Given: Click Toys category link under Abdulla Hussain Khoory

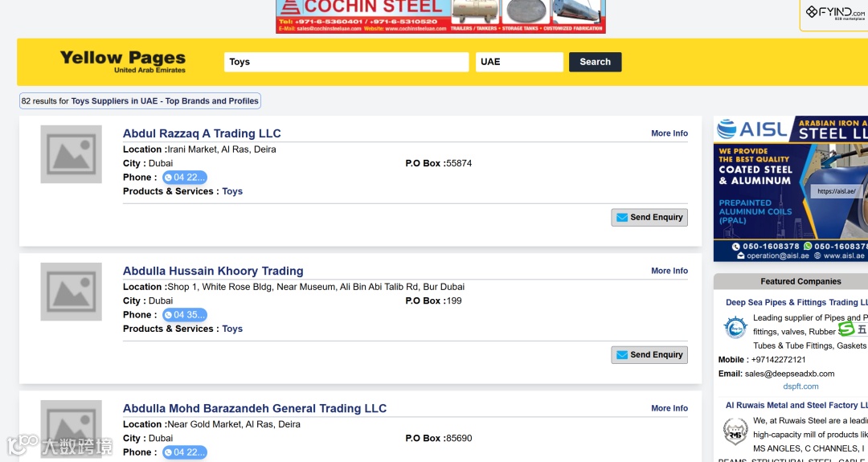Looking at the screenshot, I should 232,329.
